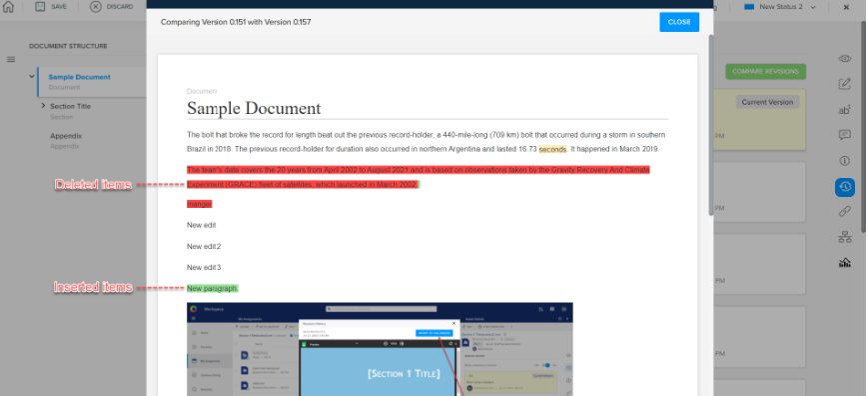The width and height of the screenshot is (868, 396).
Task: Click the 'New edit 2' paragraph
Action: pyautogui.click(x=204, y=246)
